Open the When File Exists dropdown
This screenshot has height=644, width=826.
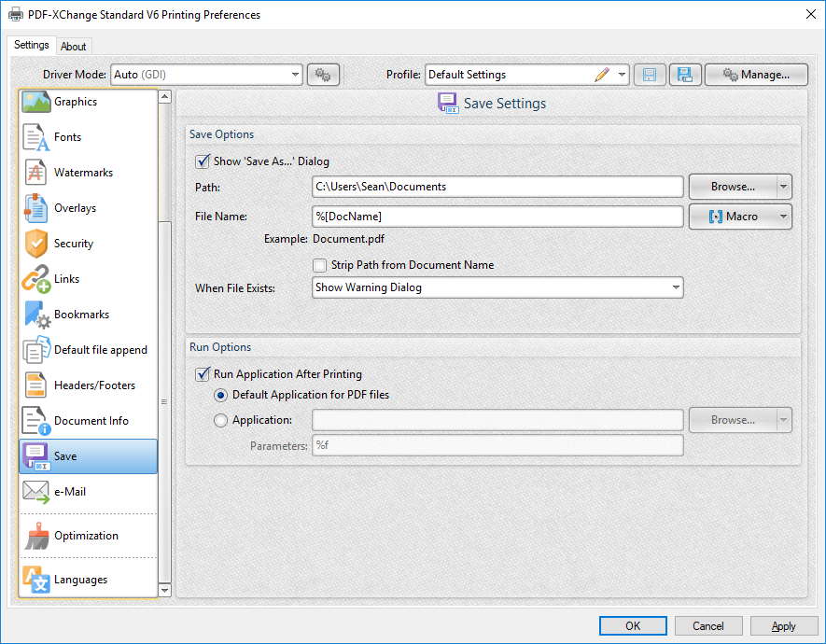tap(676, 287)
